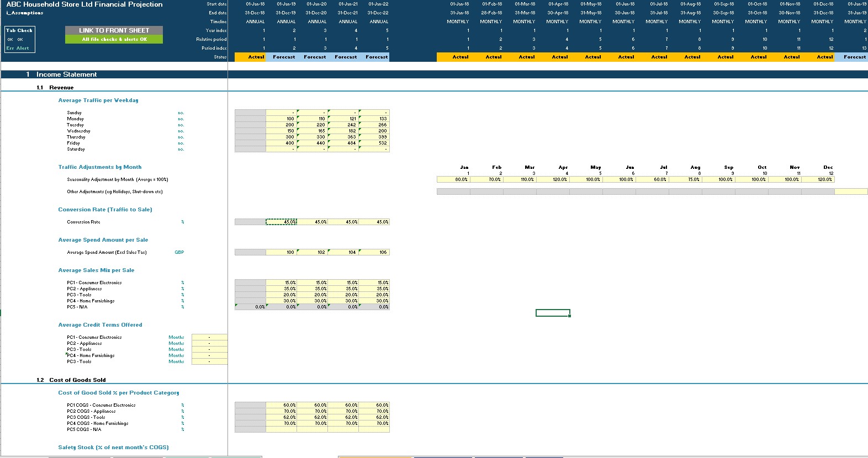Select the empty active cell with green border
Screen dimensions: 868x458
click(x=553, y=313)
